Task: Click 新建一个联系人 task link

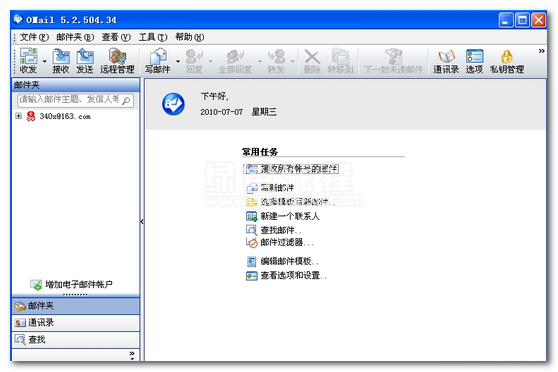Action: 283,216
